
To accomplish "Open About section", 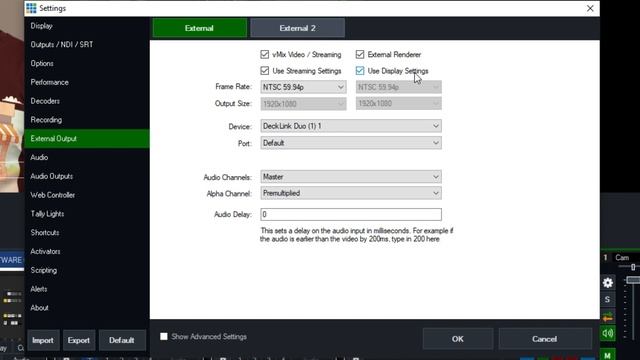I will [x=87, y=307].
